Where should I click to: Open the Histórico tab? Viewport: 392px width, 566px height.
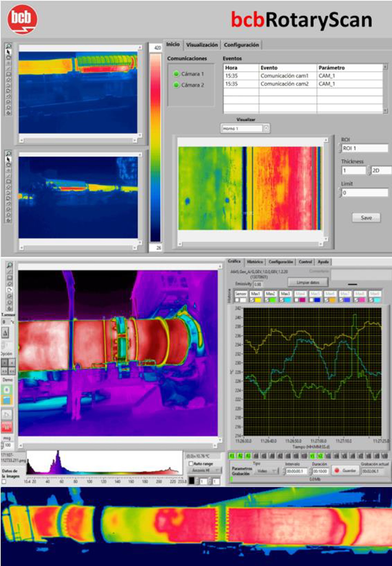(x=255, y=262)
